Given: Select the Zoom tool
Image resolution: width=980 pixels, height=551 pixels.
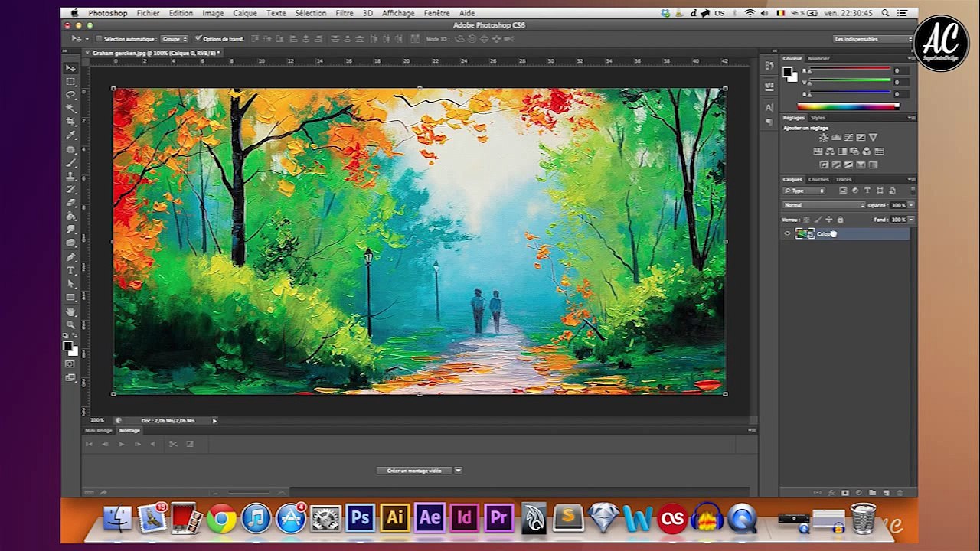Looking at the screenshot, I should (x=71, y=324).
